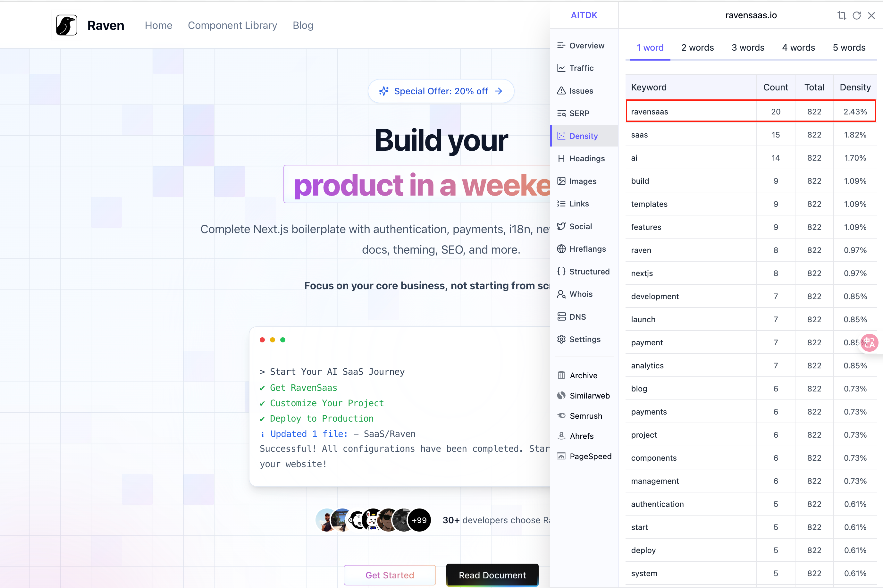Open the Links list icon
Viewport: 883px width, 588px height.
(x=561, y=204)
